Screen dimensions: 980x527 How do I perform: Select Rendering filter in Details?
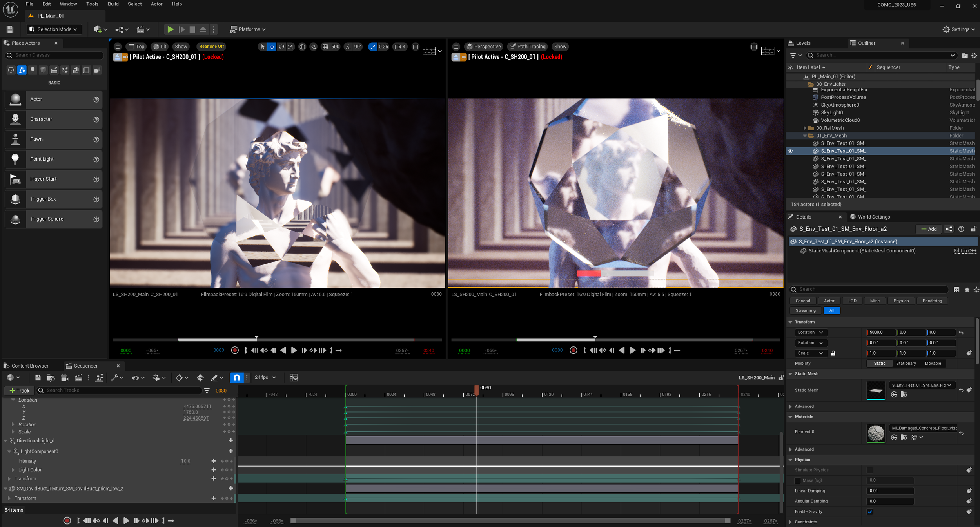coord(932,301)
